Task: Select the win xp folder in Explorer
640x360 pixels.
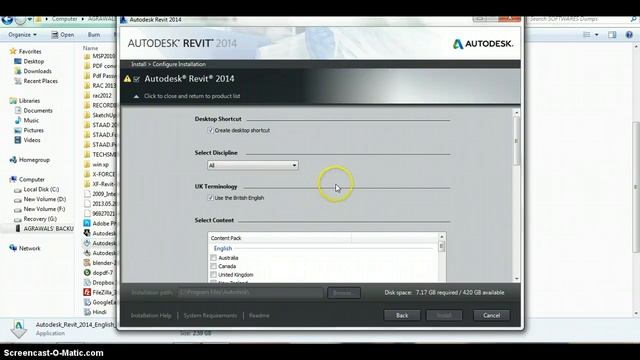Action: 97,164
